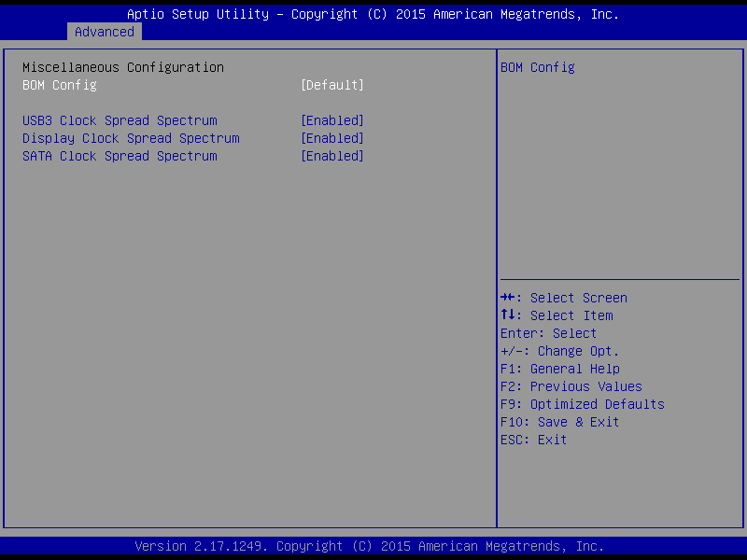This screenshot has height=560, width=747.
Task: Highlight SATA Clock Spread Spectrum label
Action: point(120,156)
